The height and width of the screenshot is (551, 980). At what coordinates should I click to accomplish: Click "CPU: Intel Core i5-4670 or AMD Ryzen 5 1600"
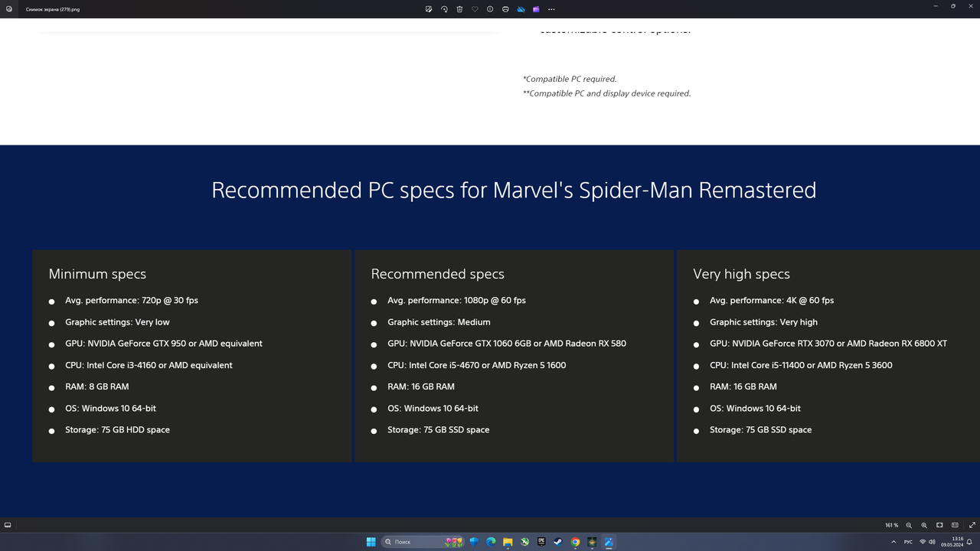click(476, 365)
